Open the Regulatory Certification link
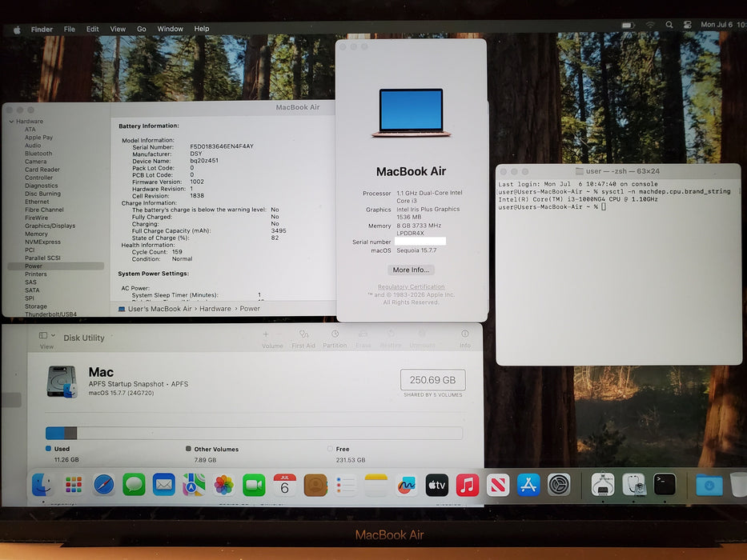This screenshot has height=560, width=747. tap(412, 286)
